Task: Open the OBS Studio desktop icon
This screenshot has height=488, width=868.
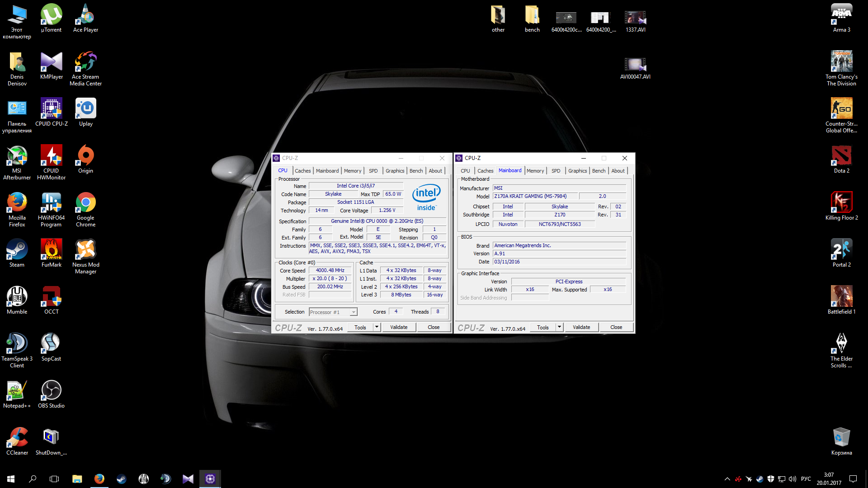Action: tap(51, 391)
